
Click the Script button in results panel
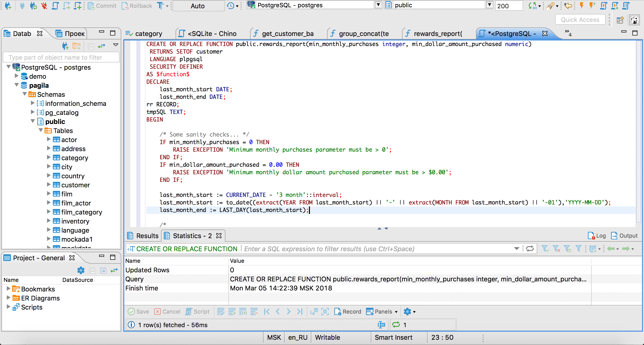(198, 312)
